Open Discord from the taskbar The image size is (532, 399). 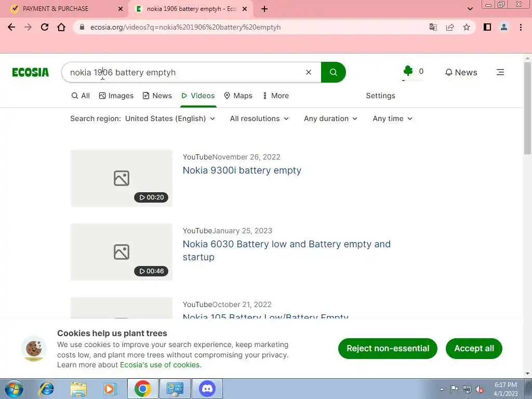click(207, 389)
